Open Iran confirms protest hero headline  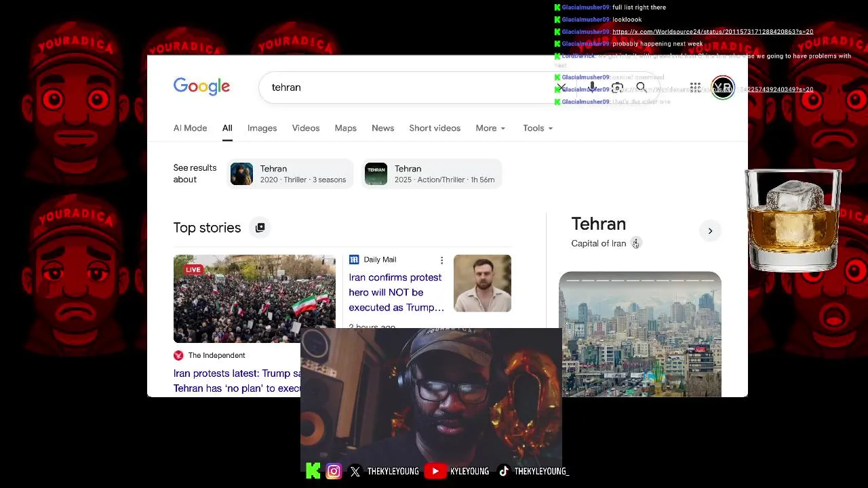tap(396, 292)
